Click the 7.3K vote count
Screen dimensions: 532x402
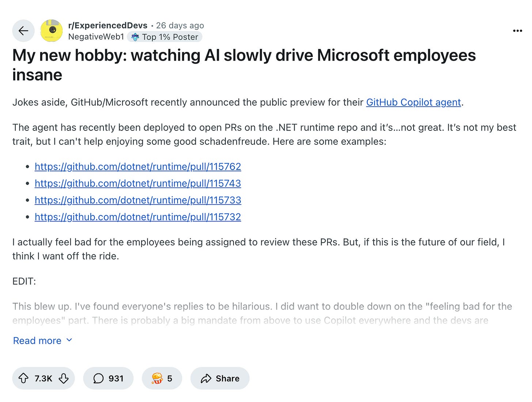point(43,378)
